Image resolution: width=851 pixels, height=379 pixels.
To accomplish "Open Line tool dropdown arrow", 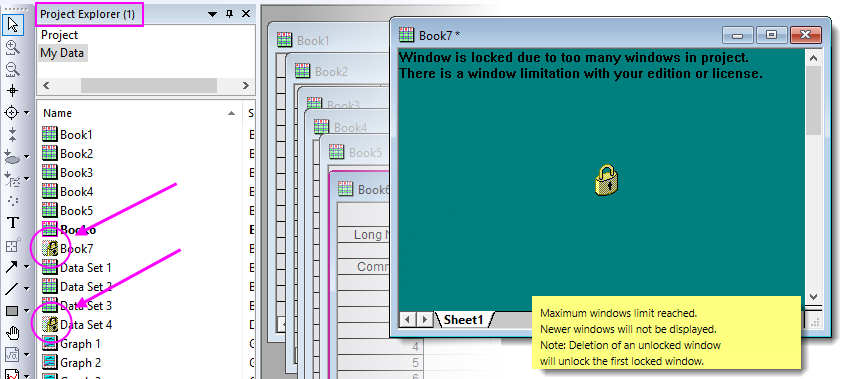I will pos(26,289).
